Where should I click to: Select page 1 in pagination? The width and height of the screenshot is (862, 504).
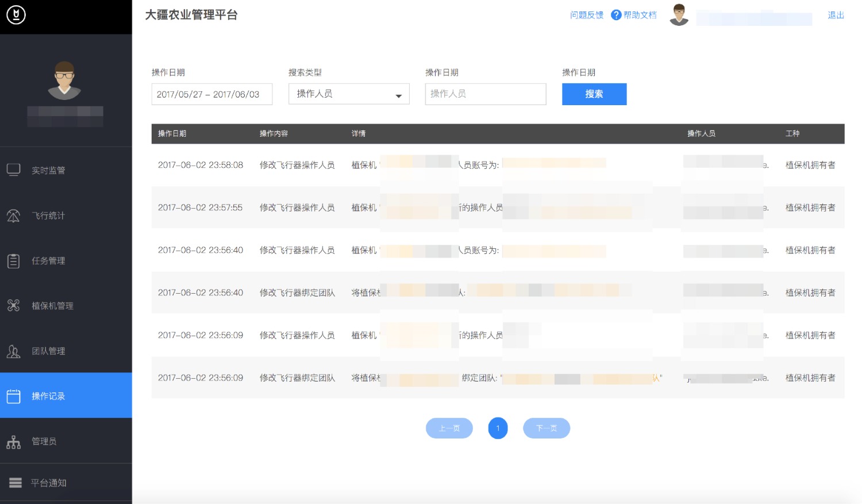click(x=498, y=428)
